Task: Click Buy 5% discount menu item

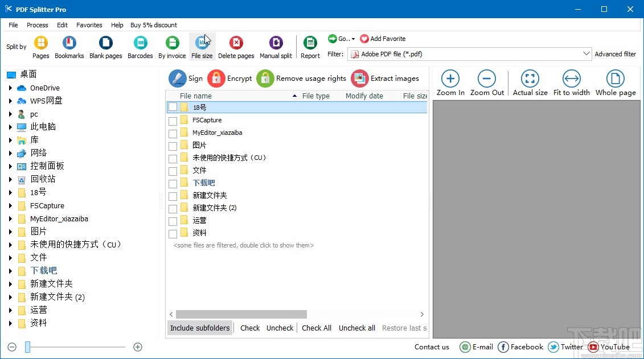Action: click(154, 25)
